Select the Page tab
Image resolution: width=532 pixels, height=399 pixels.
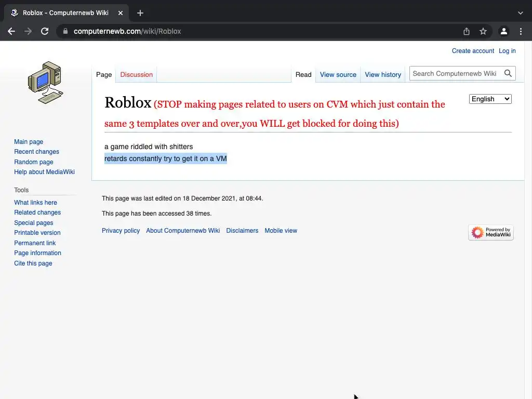pos(104,75)
